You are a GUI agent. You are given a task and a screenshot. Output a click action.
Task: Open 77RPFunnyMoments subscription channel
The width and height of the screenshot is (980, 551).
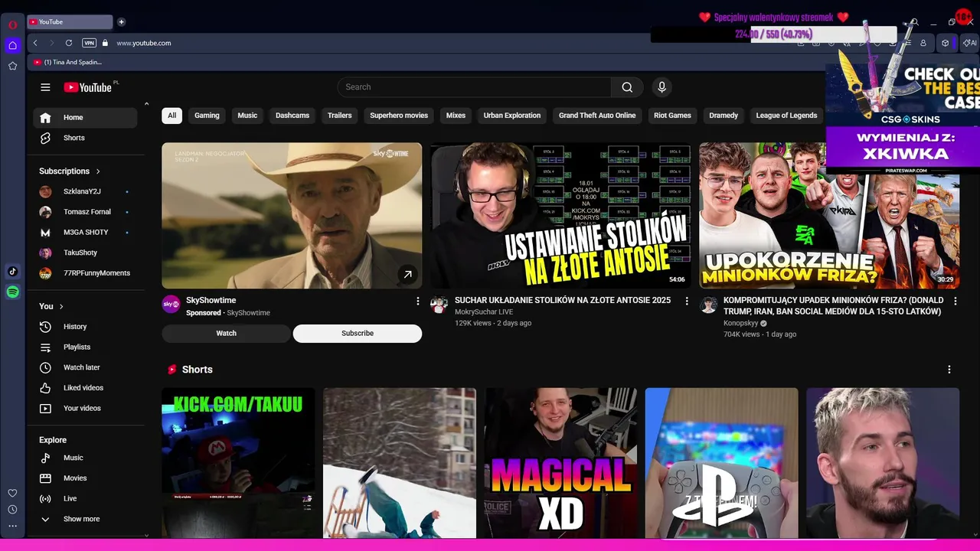coord(85,273)
